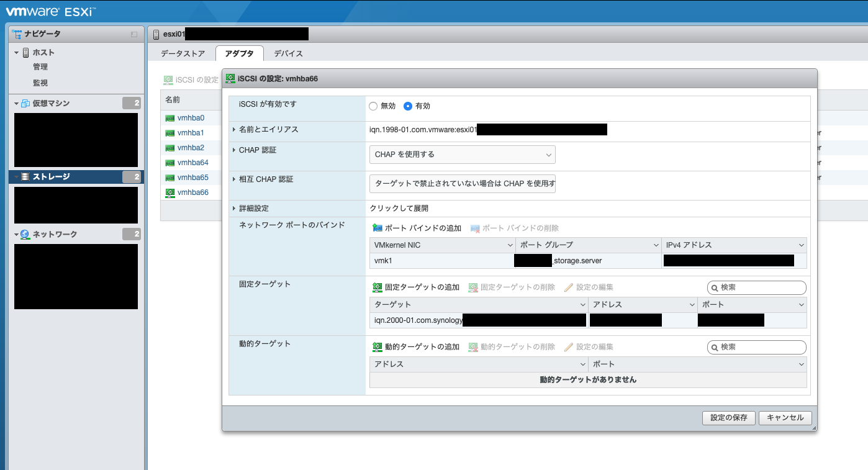Click the 設定の保存 button

[x=729, y=418]
